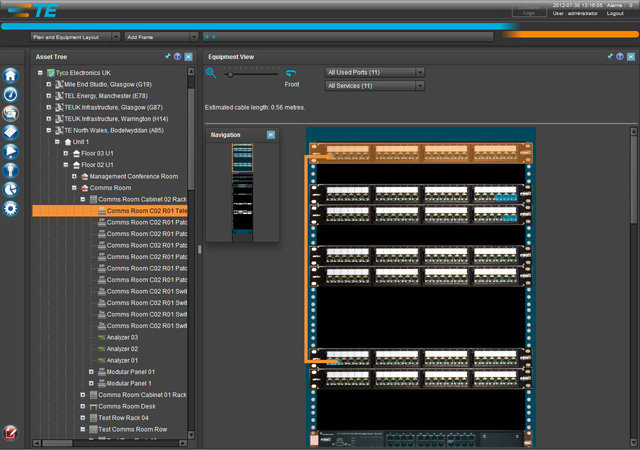Click the panel splitter collapse handle

tap(200, 250)
